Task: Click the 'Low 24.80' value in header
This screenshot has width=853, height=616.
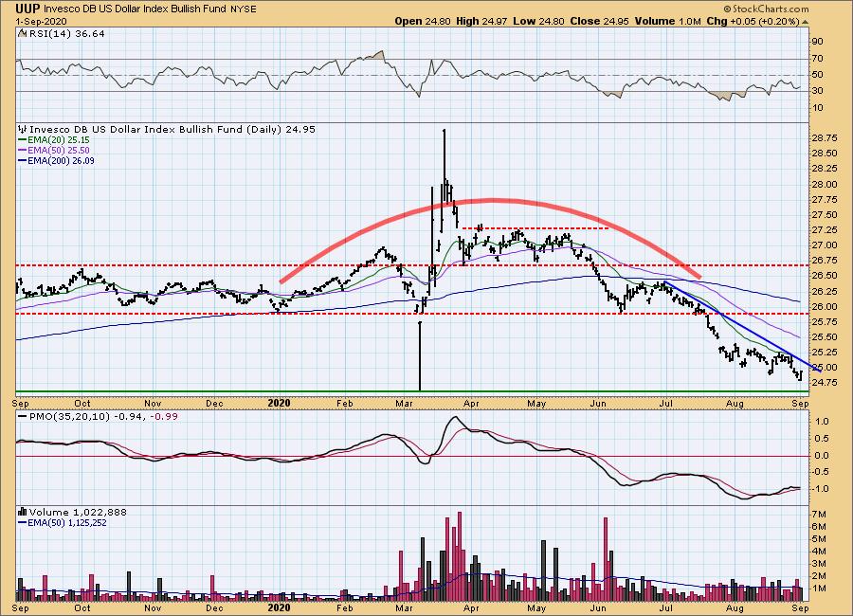Action: pyautogui.click(x=538, y=21)
